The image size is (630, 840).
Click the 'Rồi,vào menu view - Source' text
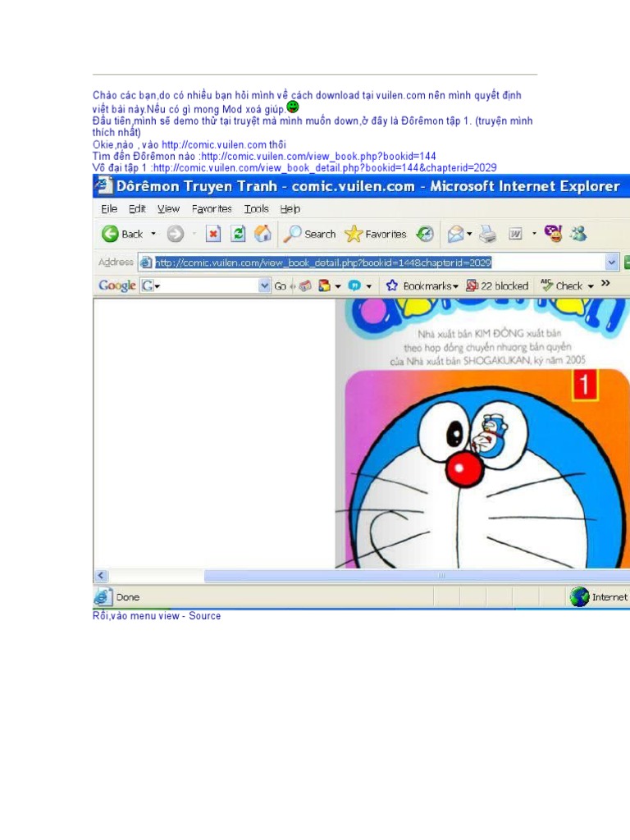click(x=157, y=615)
